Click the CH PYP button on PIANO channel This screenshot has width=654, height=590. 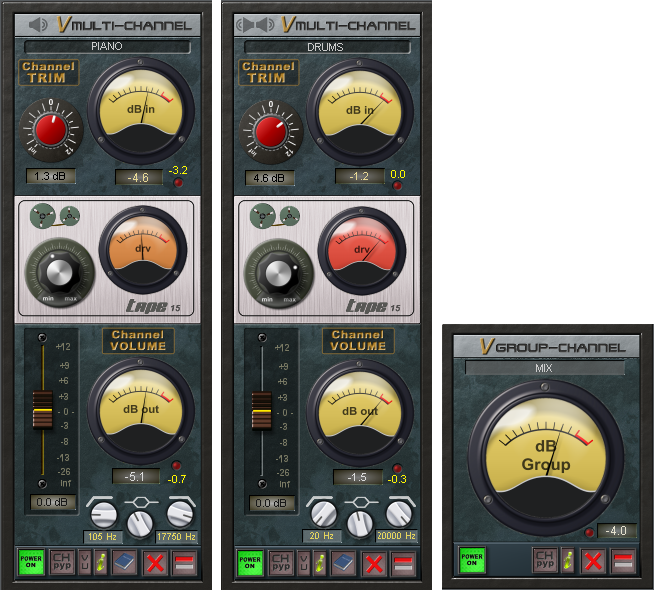pos(62,562)
